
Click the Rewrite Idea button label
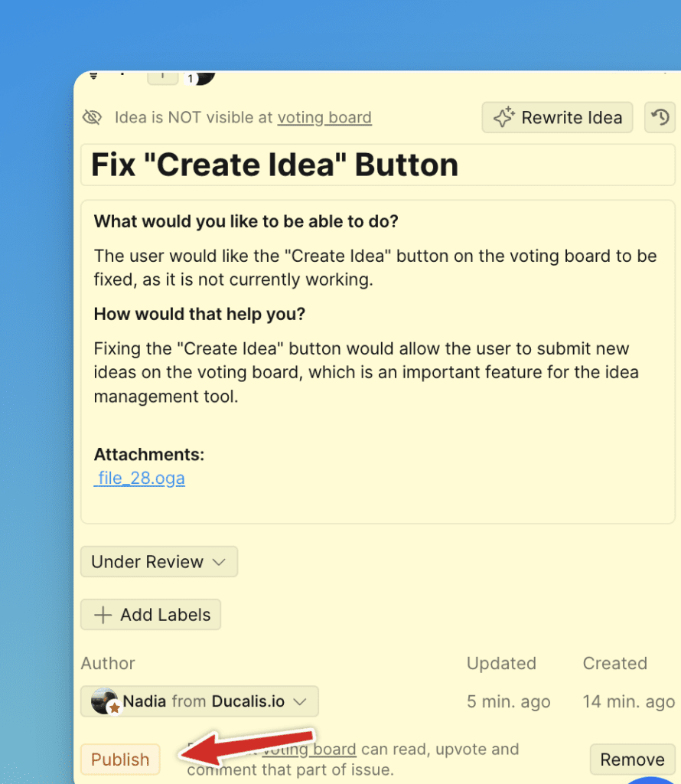click(x=572, y=118)
